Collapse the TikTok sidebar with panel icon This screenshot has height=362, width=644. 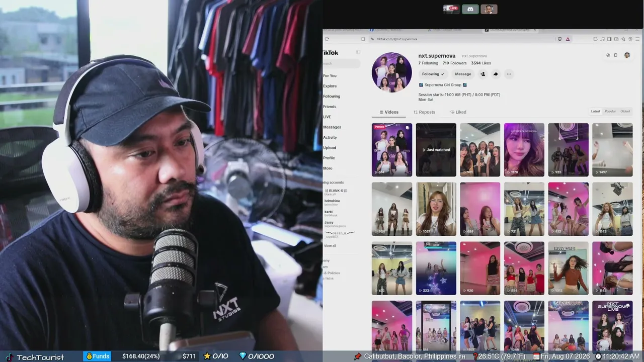[358, 52]
